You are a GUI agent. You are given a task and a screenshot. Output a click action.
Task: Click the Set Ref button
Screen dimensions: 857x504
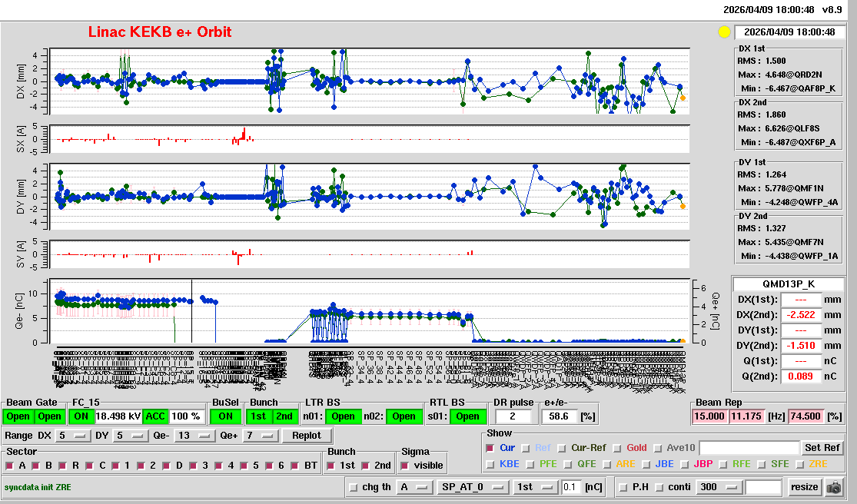(x=822, y=448)
